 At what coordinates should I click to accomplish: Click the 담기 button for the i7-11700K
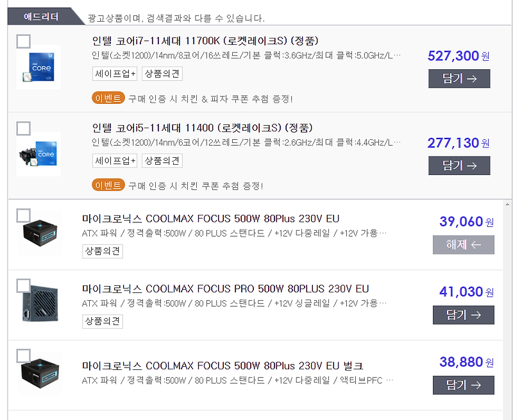(459, 78)
